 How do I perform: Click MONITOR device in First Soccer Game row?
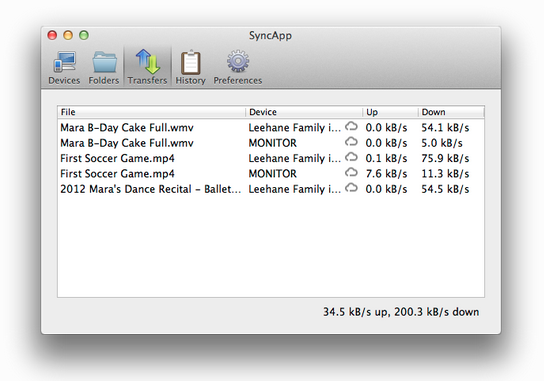tap(273, 173)
